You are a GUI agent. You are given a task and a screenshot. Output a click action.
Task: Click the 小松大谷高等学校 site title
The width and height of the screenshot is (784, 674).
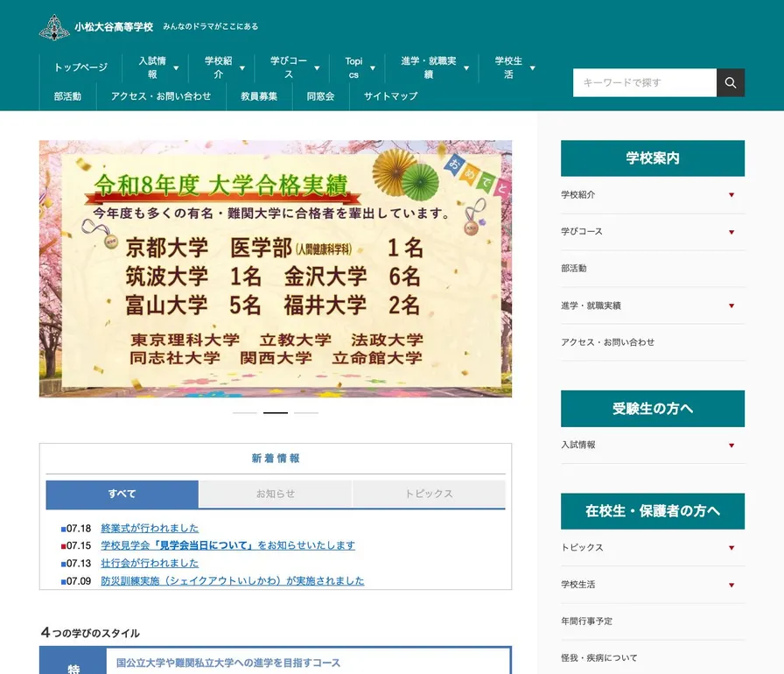[114, 27]
